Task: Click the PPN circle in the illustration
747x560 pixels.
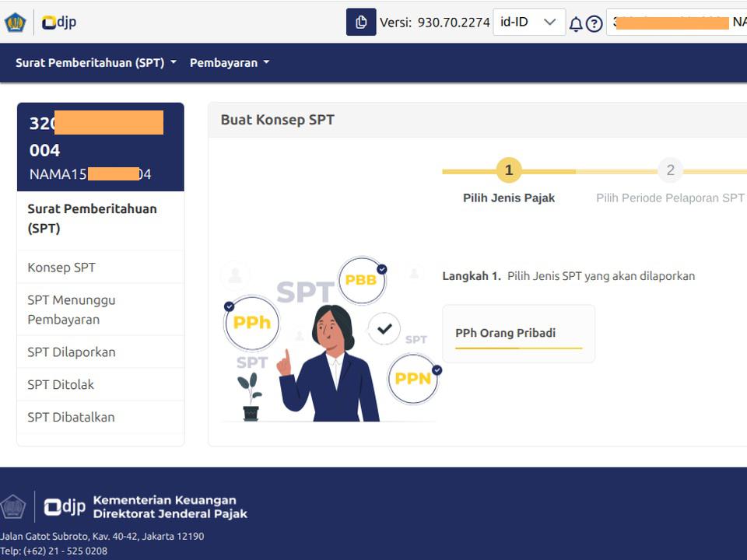Action: pos(412,379)
